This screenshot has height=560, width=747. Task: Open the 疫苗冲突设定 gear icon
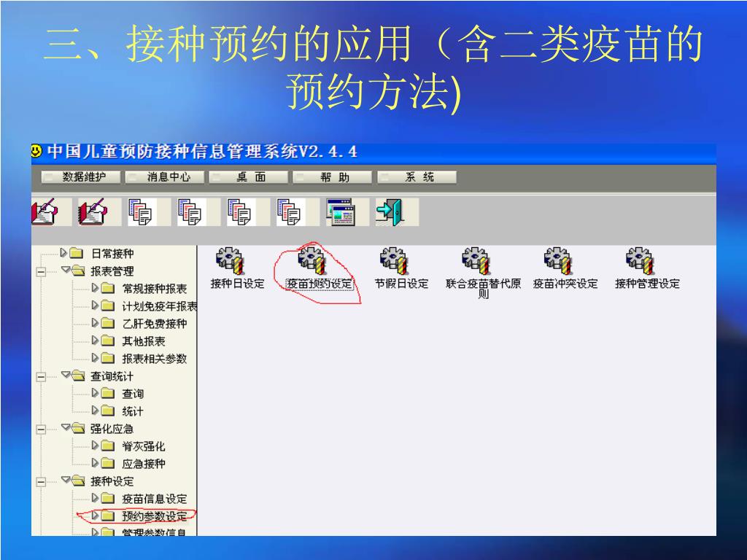point(558,260)
